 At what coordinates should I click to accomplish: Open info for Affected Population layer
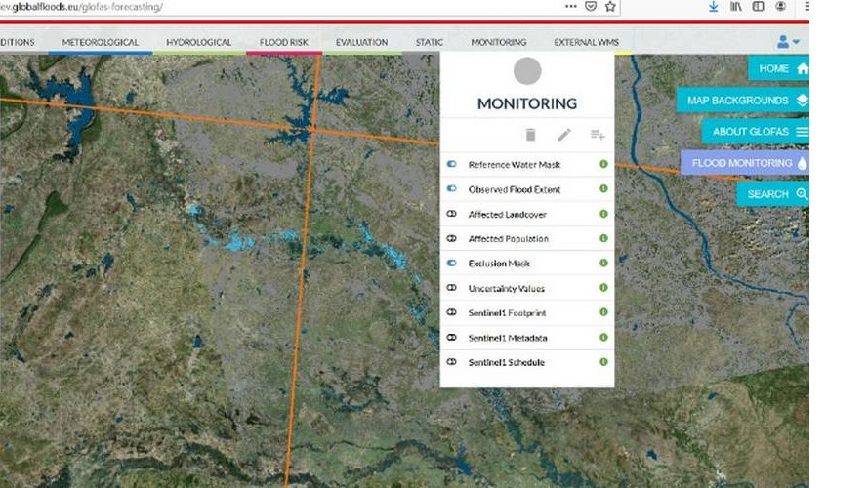[x=603, y=238]
